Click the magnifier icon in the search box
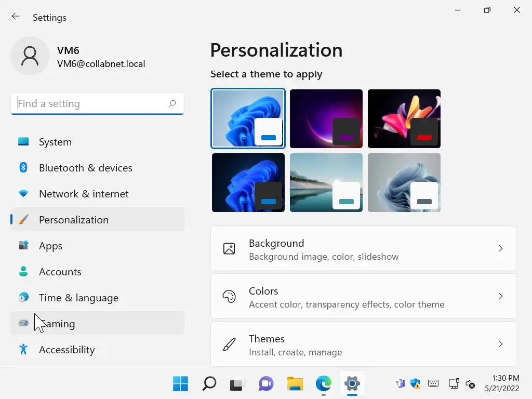 click(x=172, y=103)
